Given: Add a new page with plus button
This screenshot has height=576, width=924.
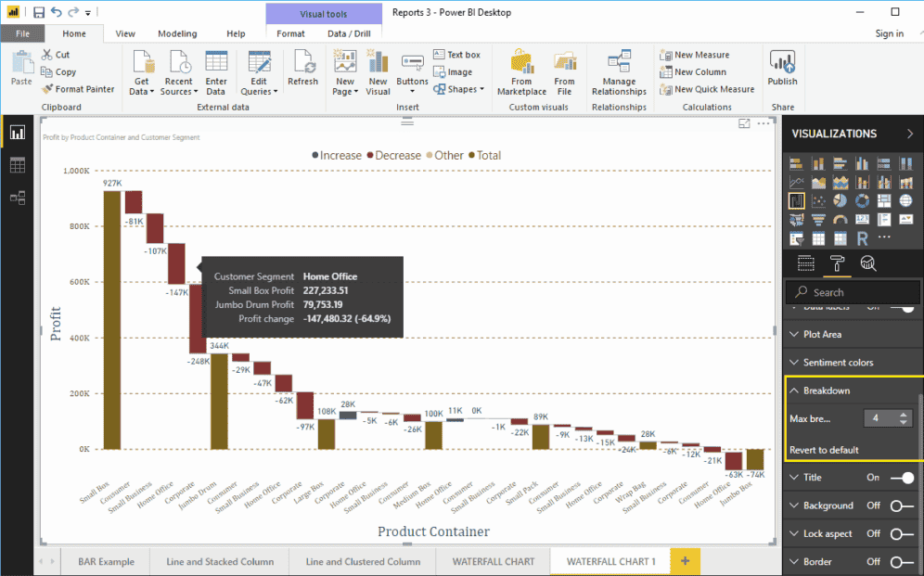Looking at the screenshot, I should pos(686,561).
